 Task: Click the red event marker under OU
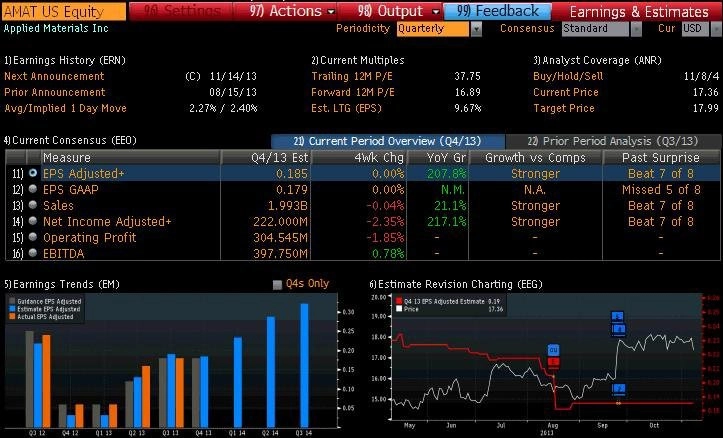553,362
